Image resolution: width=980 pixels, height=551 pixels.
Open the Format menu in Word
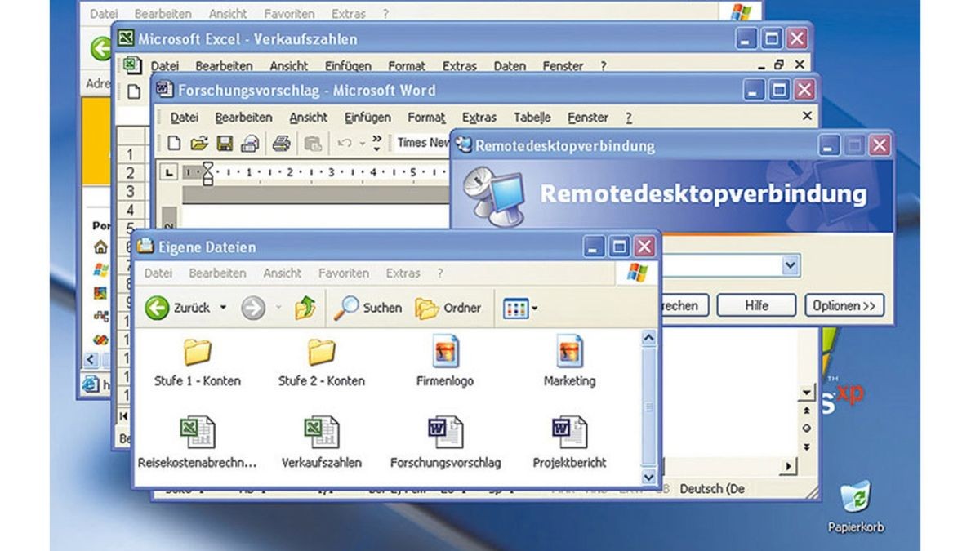coord(425,117)
